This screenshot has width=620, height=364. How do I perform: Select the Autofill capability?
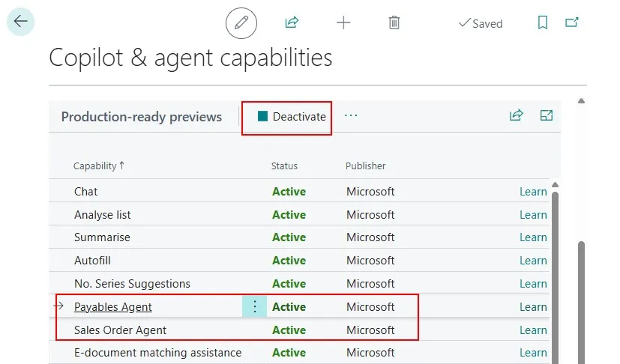(x=92, y=261)
